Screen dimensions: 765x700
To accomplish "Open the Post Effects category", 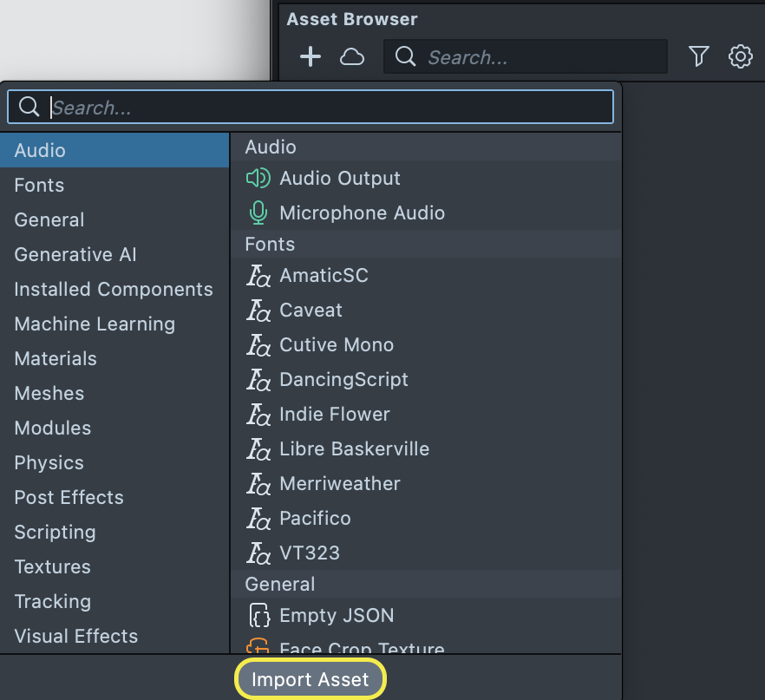I will pyautogui.click(x=69, y=498).
